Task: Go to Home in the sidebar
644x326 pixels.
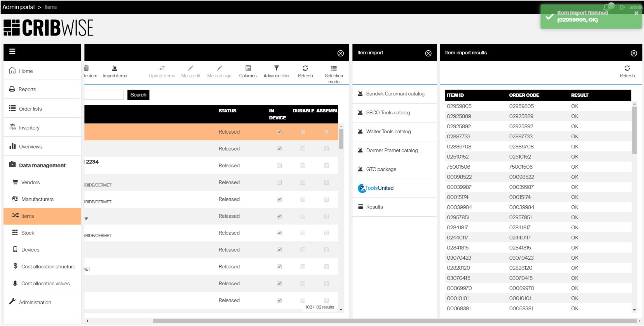Action: 42,71
